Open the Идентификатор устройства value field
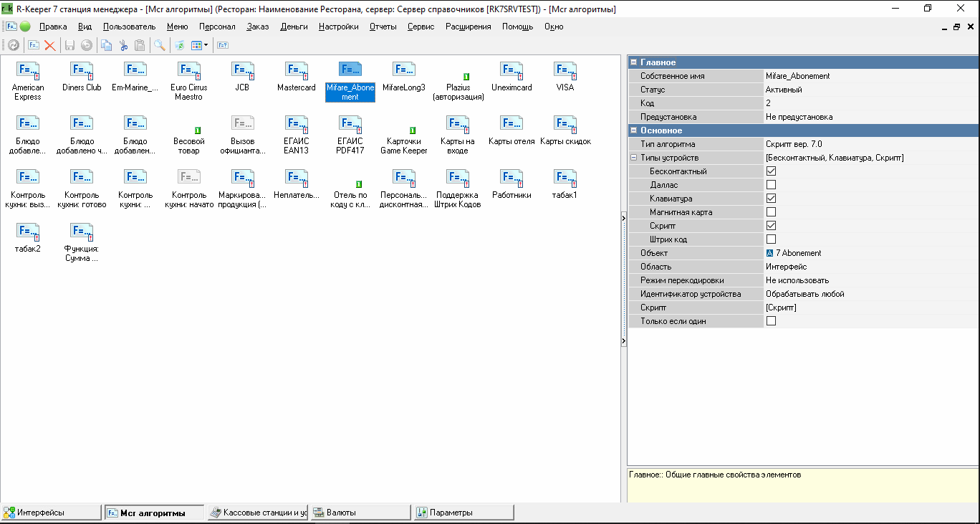 click(871, 294)
